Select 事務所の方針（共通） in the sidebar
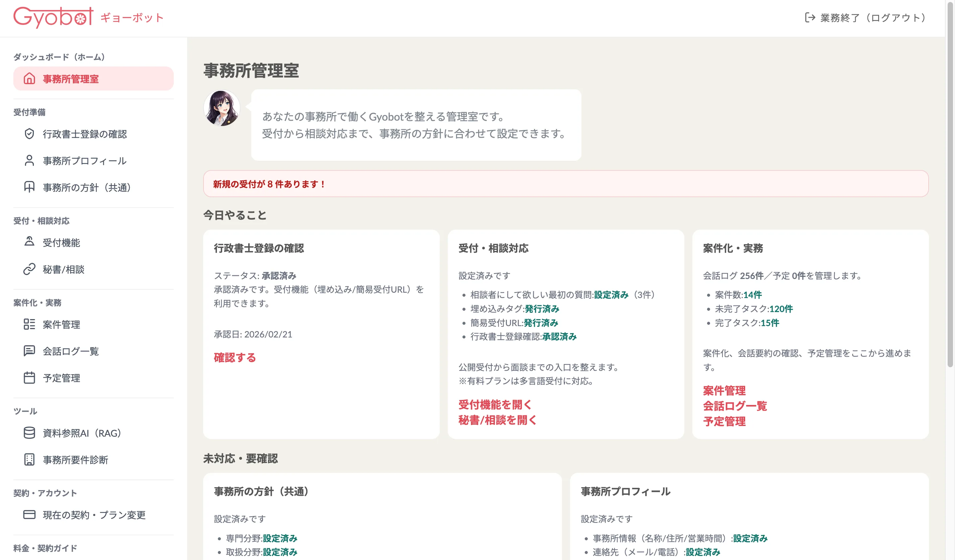 click(87, 187)
